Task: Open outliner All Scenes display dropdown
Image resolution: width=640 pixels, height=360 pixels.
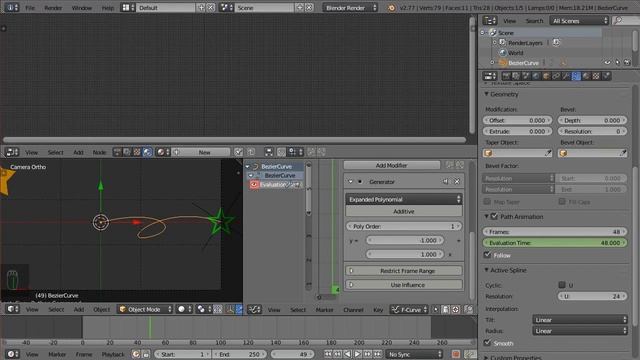Action: point(579,21)
